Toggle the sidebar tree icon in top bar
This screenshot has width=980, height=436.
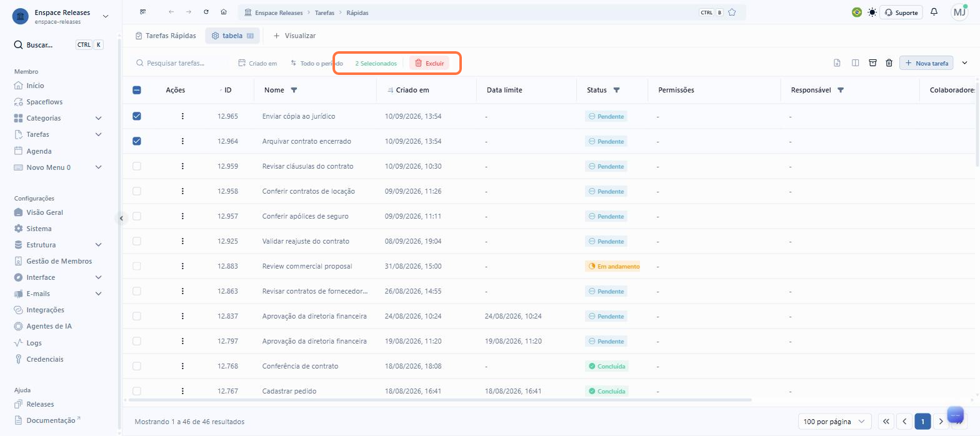[143, 12]
